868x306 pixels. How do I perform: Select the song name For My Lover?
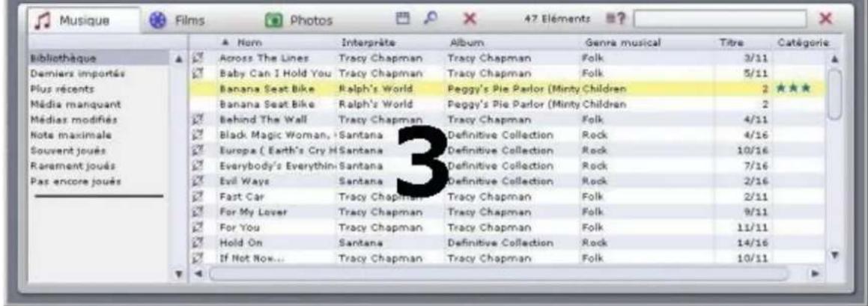click(x=254, y=212)
